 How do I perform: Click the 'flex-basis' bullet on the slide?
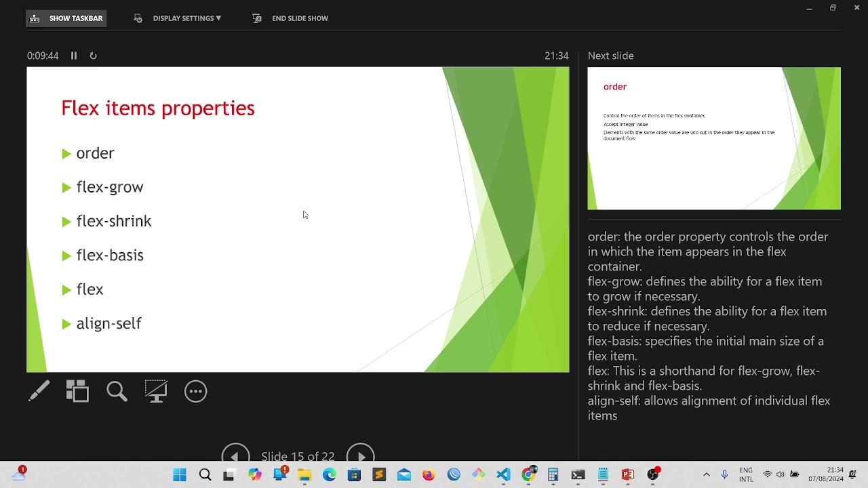110,256
